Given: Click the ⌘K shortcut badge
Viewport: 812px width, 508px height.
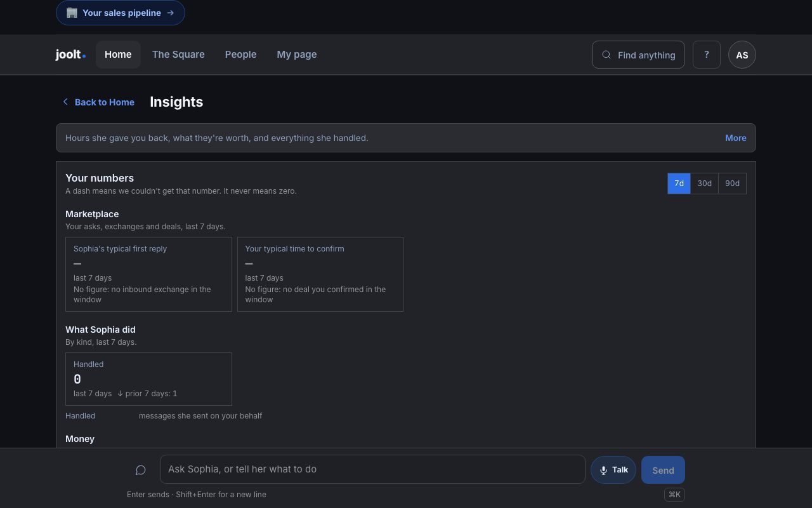Looking at the screenshot, I should (x=674, y=495).
